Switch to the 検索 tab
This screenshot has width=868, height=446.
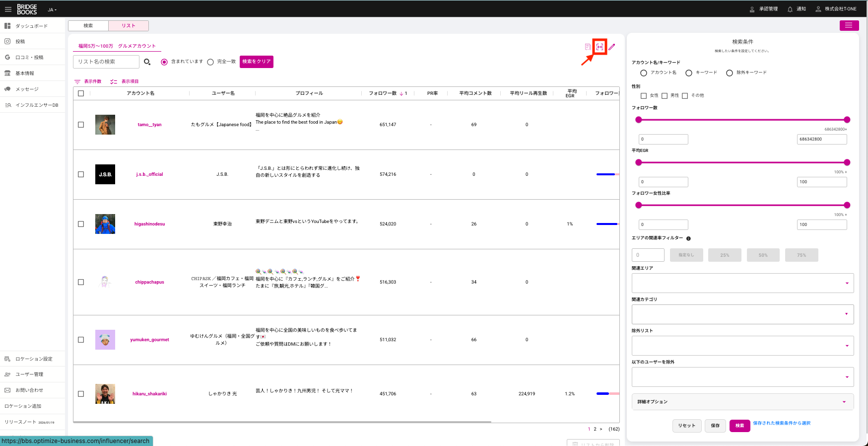pyautogui.click(x=88, y=26)
